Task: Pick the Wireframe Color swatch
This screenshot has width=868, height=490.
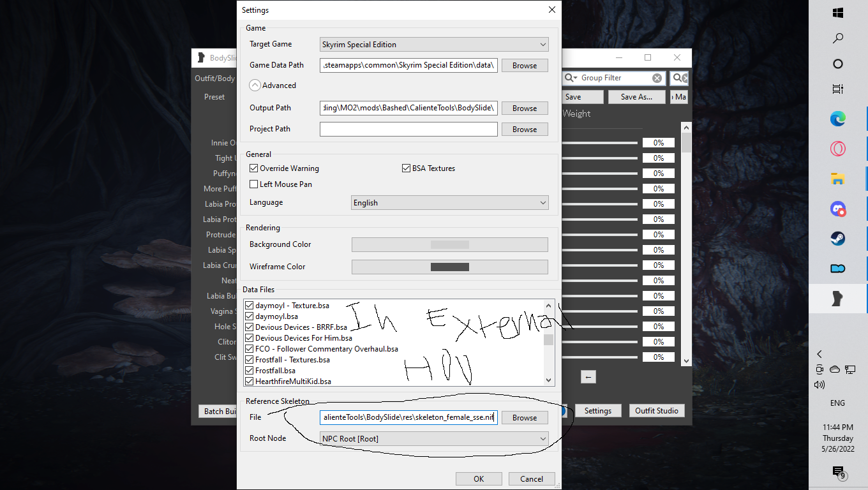Action: pyautogui.click(x=450, y=267)
